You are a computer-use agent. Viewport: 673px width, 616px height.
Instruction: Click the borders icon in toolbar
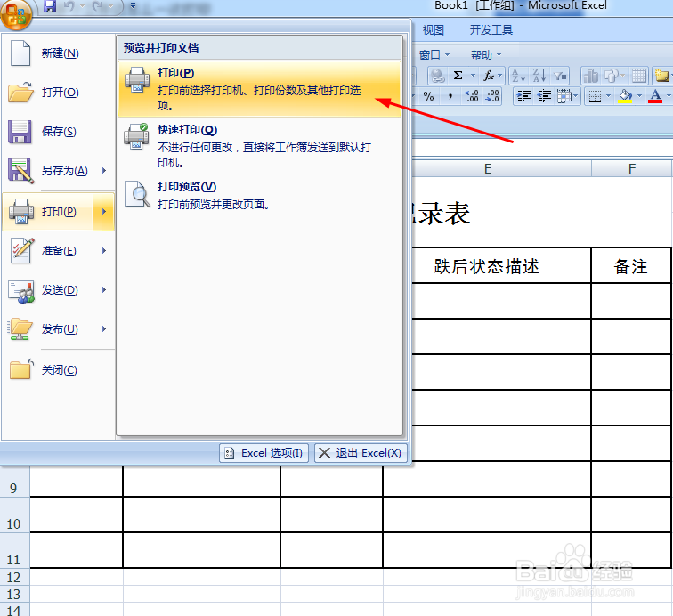(x=595, y=97)
